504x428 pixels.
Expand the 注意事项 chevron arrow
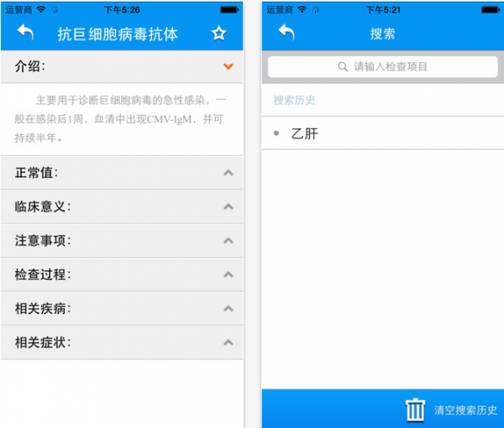[x=228, y=241]
